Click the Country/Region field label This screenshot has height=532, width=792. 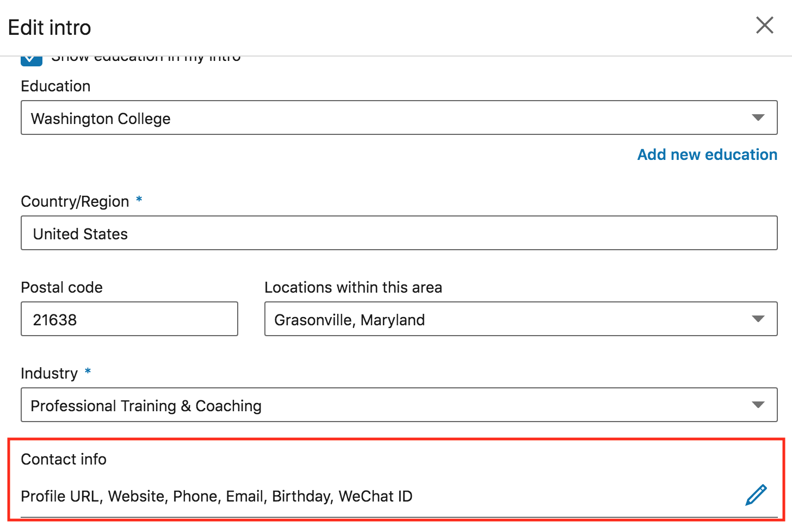click(75, 202)
